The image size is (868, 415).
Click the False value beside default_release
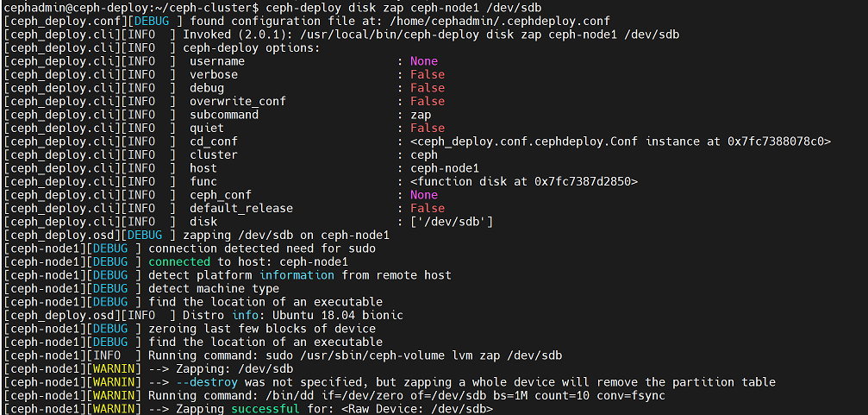pyautogui.click(x=428, y=208)
